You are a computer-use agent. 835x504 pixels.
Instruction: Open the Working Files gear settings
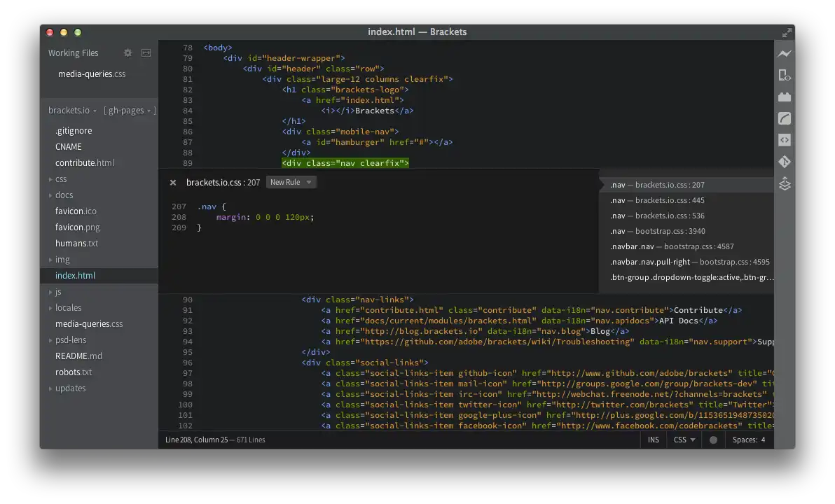point(127,53)
